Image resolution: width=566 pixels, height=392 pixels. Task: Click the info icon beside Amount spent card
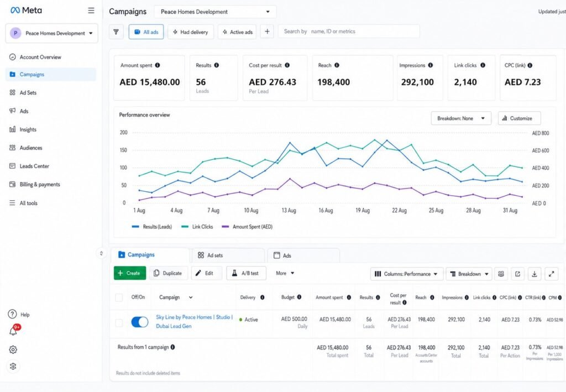tap(158, 65)
